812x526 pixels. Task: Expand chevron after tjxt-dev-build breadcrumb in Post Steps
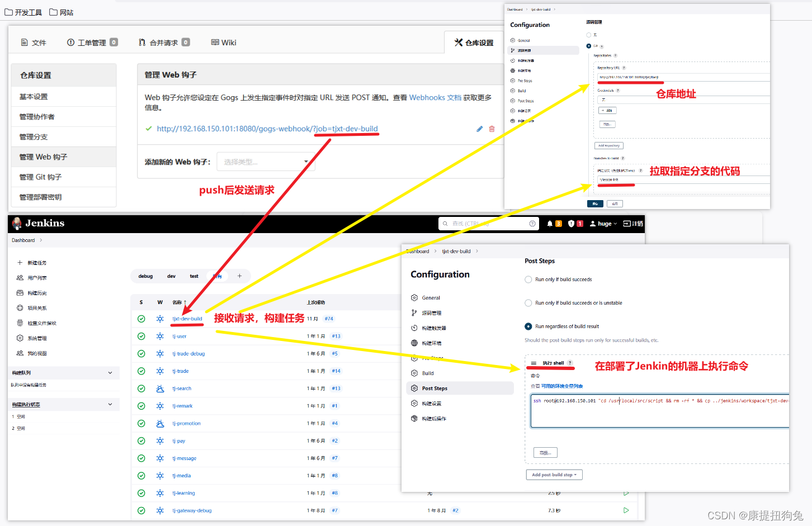(477, 252)
